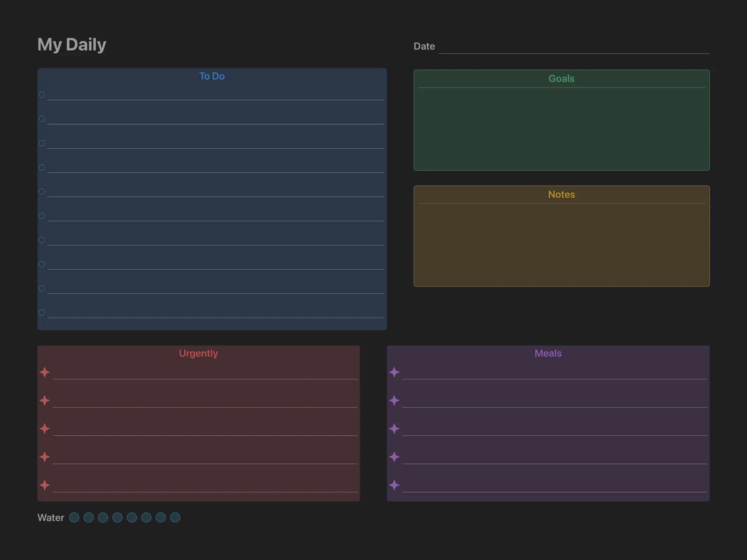747x560 pixels.
Task: Fill the first Water tracker circle
Action: [74, 517]
